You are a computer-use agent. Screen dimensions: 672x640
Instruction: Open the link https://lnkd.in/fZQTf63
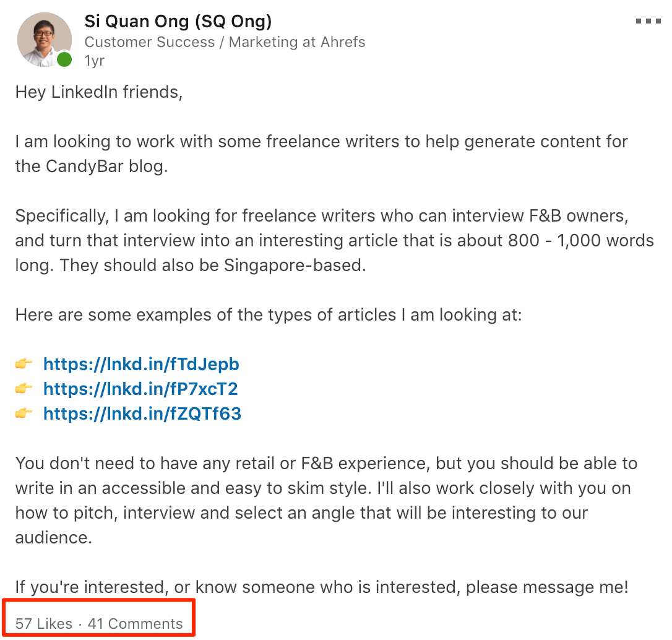(142, 413)
